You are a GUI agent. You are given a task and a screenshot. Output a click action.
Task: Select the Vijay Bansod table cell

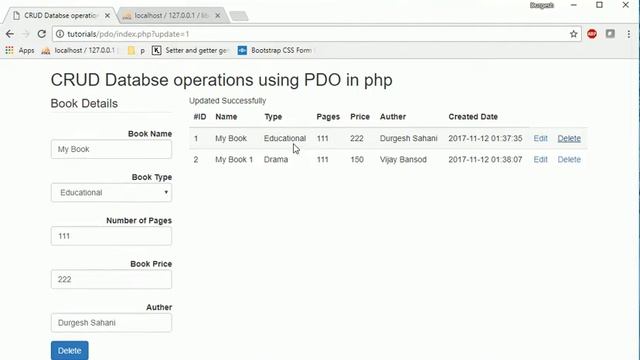pos(403,160)
